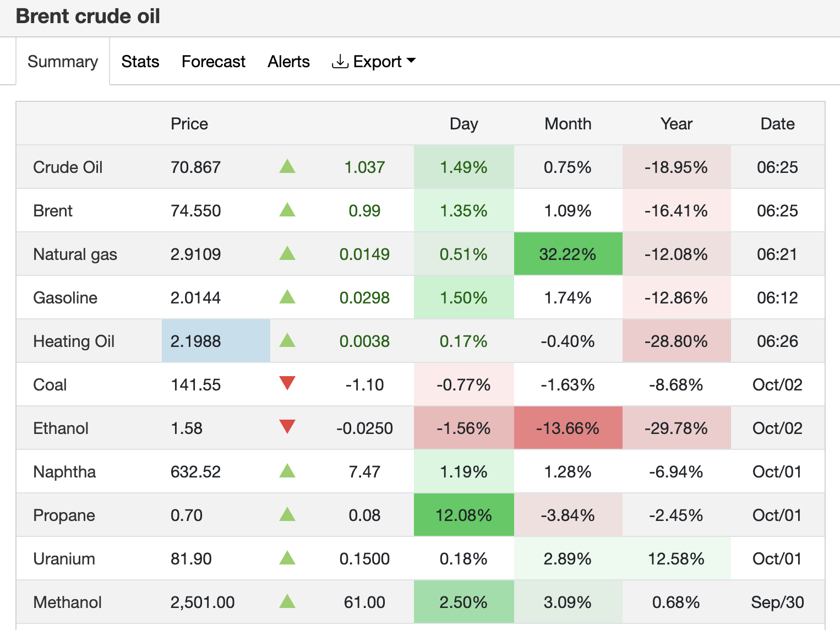
Task: Click Brent change value 0.99
Action: 364,210
